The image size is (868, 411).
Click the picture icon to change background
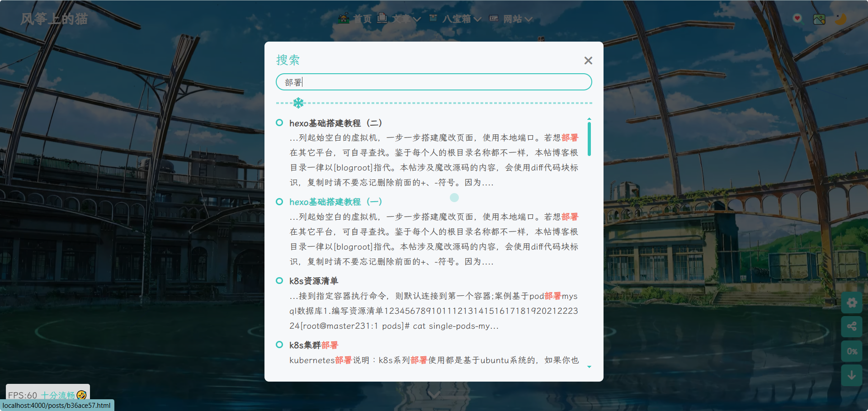pos(819,19)
